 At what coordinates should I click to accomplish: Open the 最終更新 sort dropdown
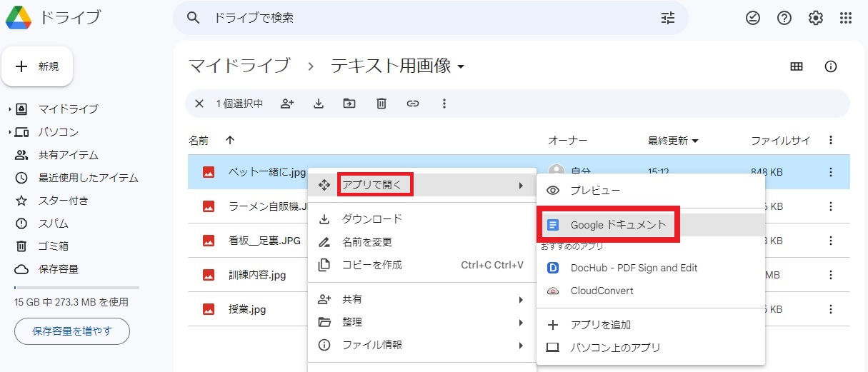pos(673,141)
